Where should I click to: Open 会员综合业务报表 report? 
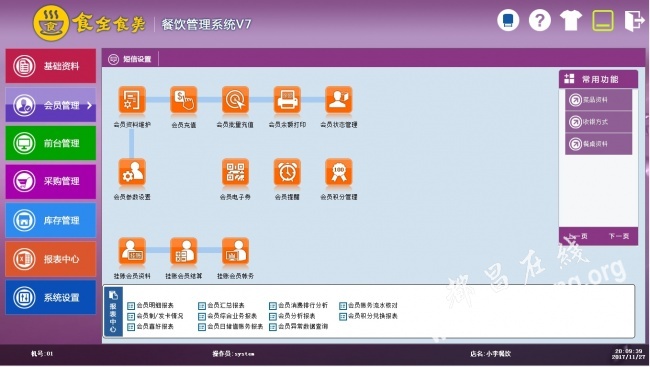(228, 316)
